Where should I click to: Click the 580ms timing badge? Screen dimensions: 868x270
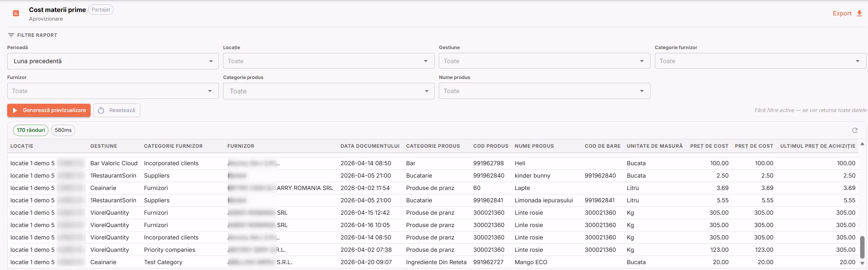tap(63, 130)
